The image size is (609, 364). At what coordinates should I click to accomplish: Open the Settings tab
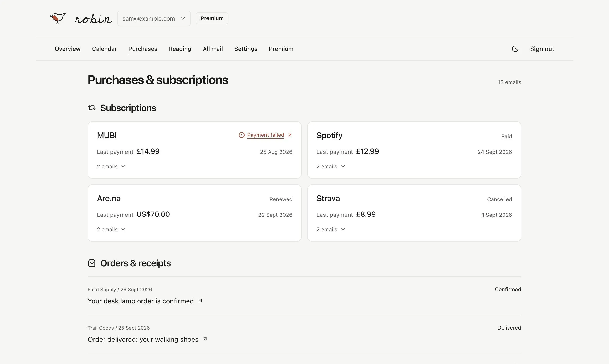(246, 49)
